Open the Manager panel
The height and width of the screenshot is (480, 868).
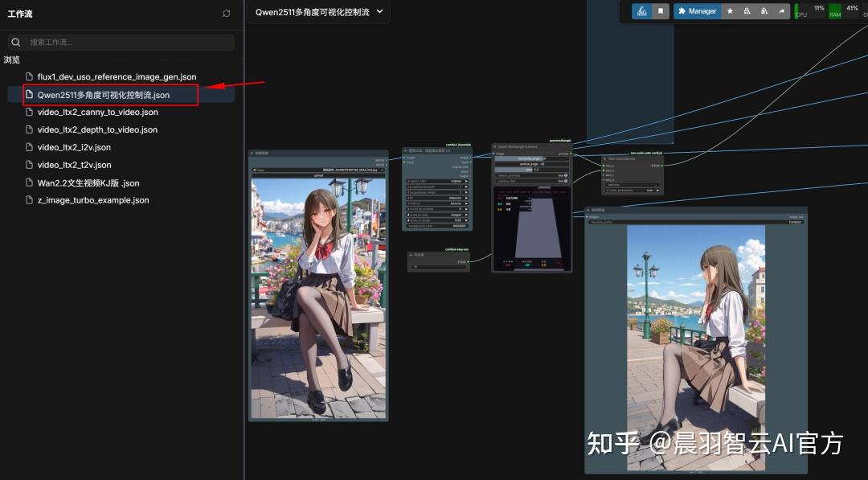pyautogui.click(x=697, y=11)
